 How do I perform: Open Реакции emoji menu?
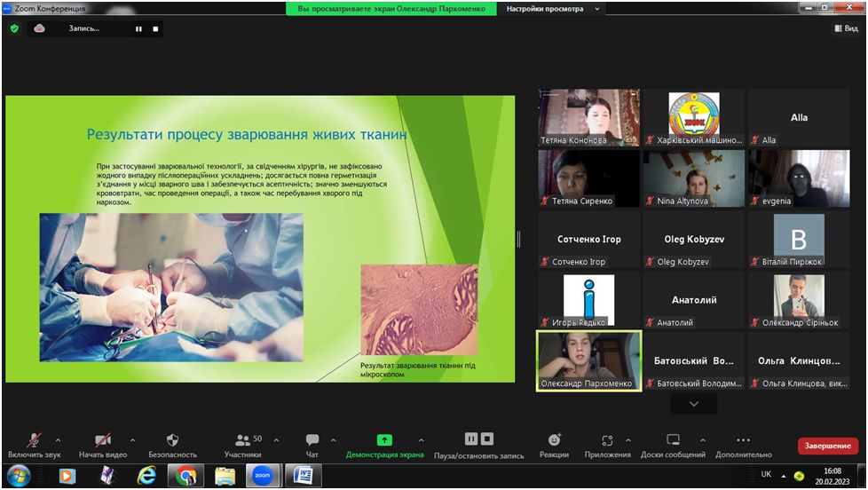554,446
